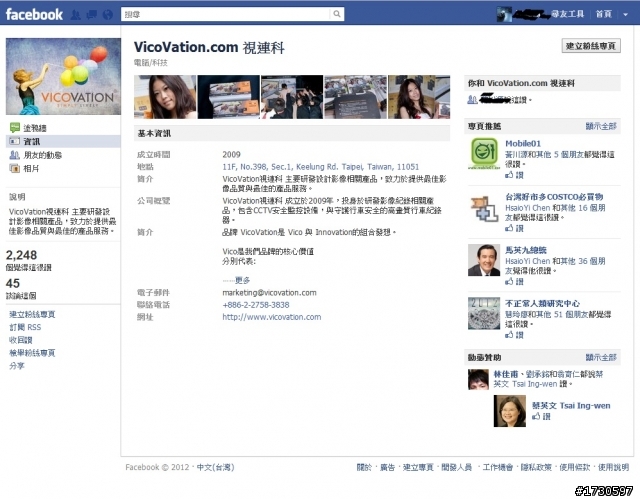Select the Wall tab in sidebar
Viewport: 640px width, 499px height.
click(35, 128)
